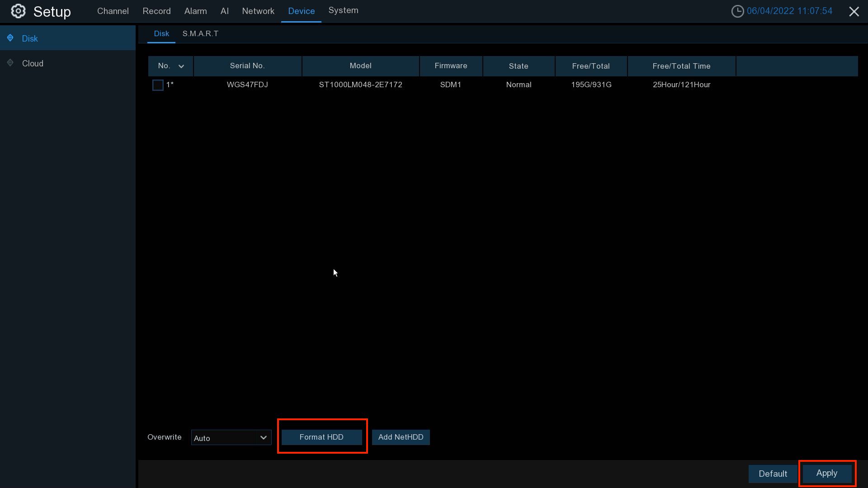Open the Record menu
This screenshot has width=868, height=488.
156,11
